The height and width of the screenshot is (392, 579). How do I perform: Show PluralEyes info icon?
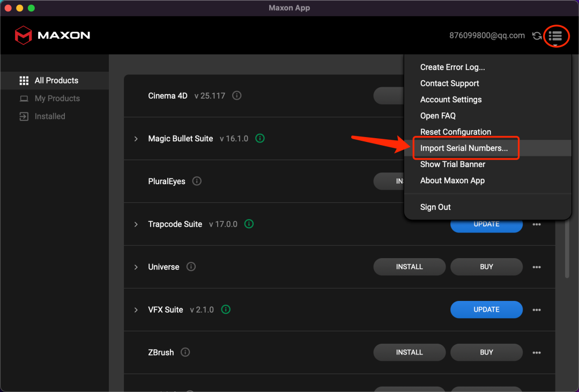197,181
